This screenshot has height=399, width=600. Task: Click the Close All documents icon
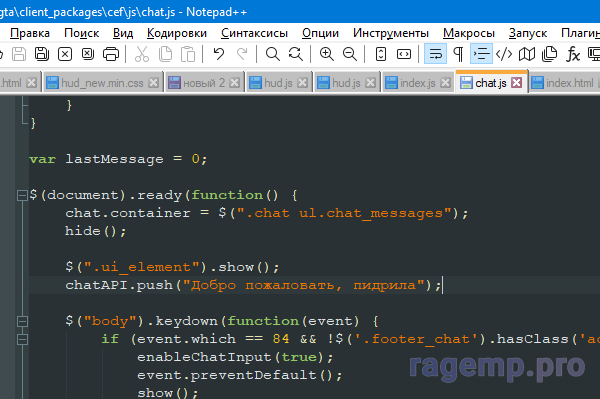click(88, 54)
